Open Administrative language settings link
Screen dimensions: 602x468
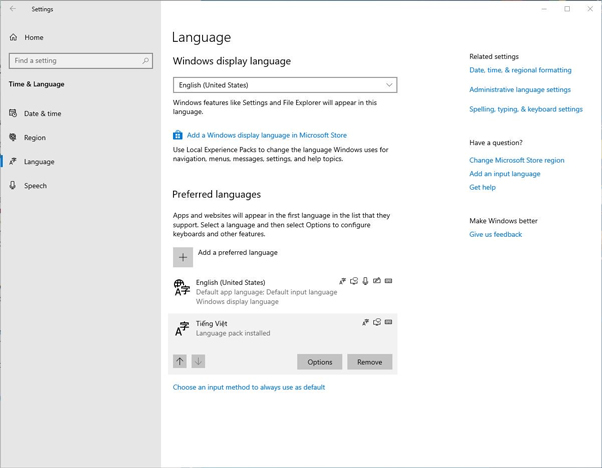pos(520,90)
